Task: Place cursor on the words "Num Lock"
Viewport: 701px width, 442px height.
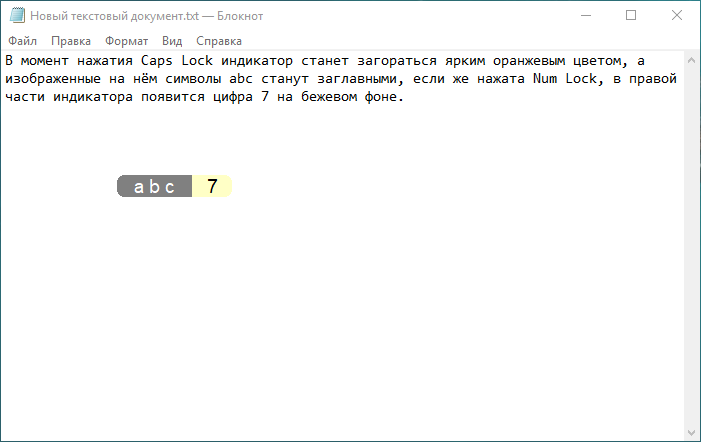Action: (x=565, y=79)
